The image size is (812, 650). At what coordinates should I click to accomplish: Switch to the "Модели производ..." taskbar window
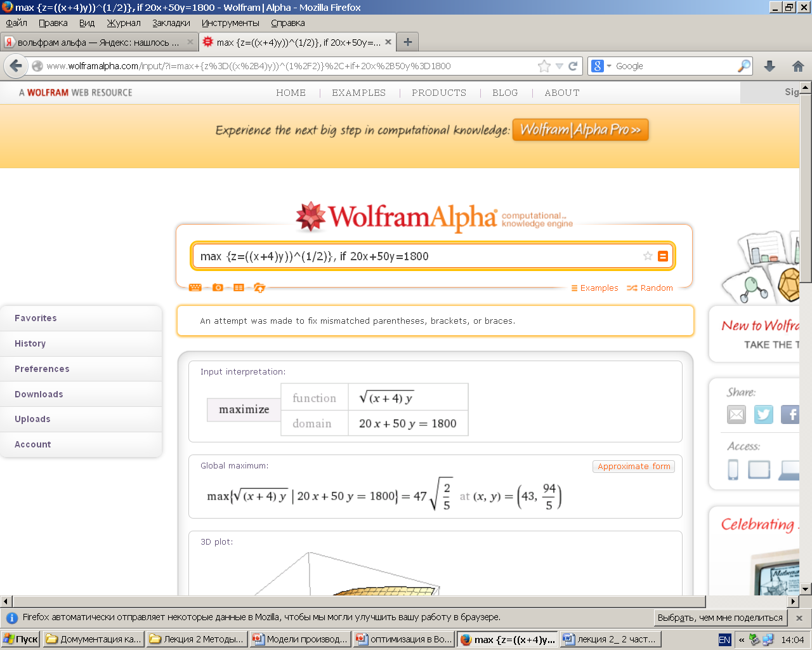[300, 639]
